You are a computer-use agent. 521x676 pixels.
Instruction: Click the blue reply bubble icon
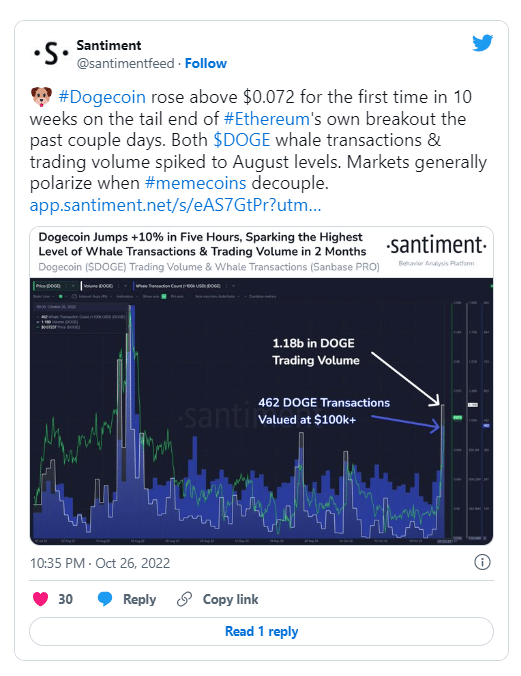(105, 599)
